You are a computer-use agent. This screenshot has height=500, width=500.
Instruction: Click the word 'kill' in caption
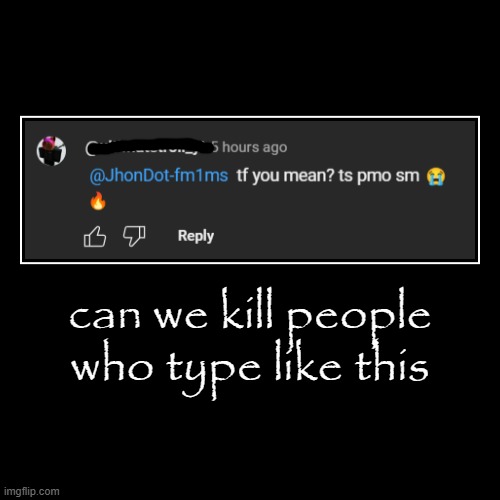[247, 308]
